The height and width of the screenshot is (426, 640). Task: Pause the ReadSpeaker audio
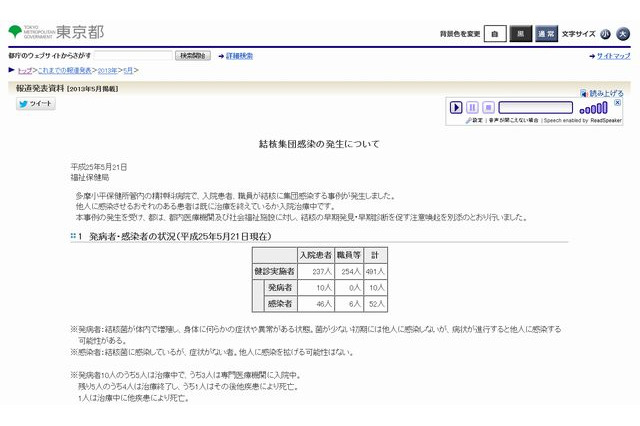tap(472, 107)
